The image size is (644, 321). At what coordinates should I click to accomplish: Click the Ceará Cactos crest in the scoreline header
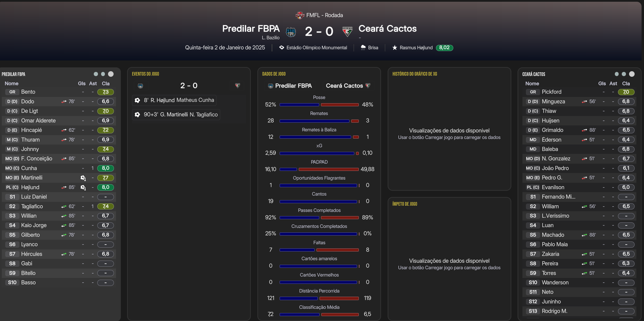[347, 32]
